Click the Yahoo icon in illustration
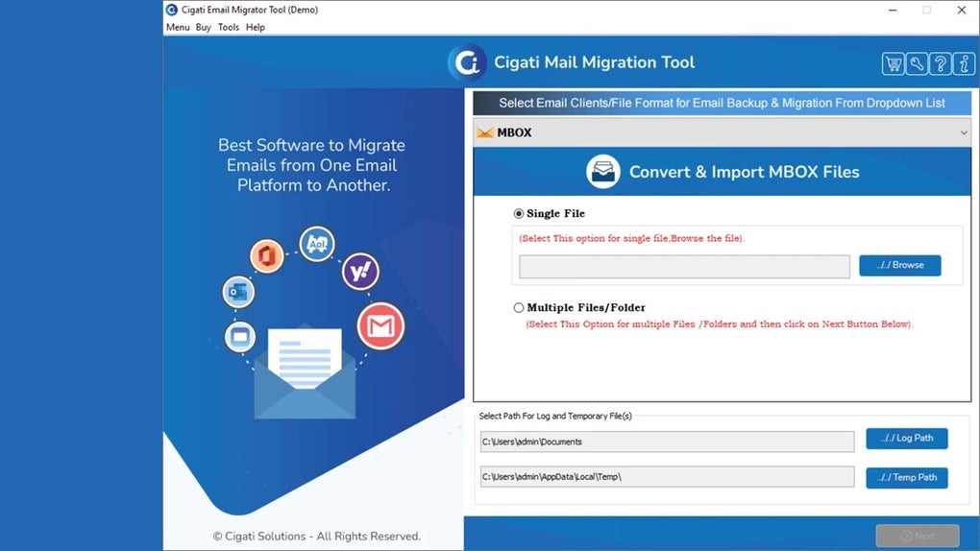 (360, 271)
